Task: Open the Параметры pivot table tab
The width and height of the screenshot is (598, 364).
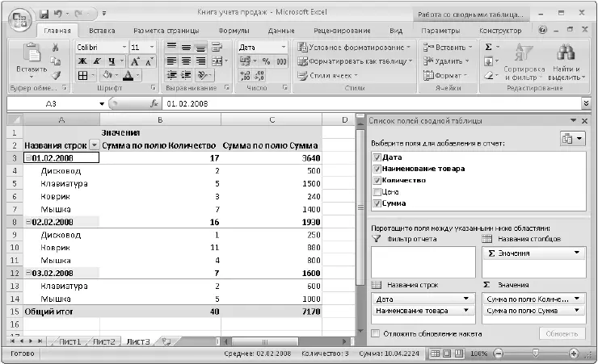Action: click(x=440, y=31)
